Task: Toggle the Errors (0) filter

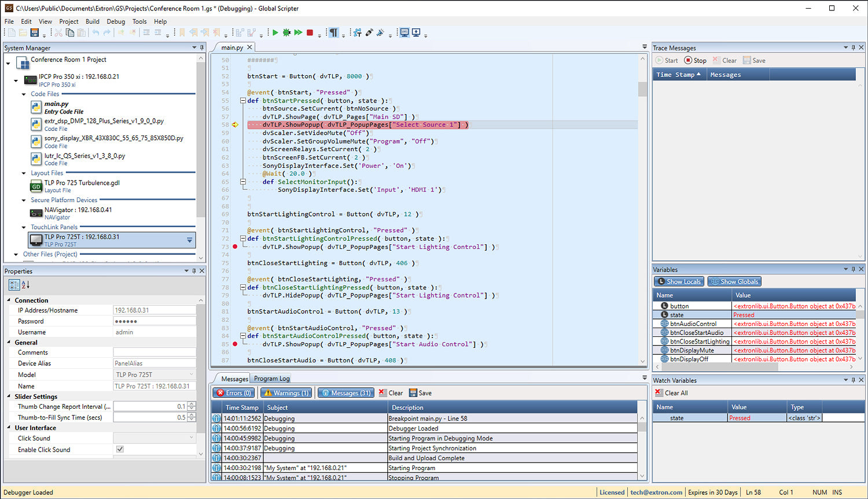Action: (x=234, y=392)
